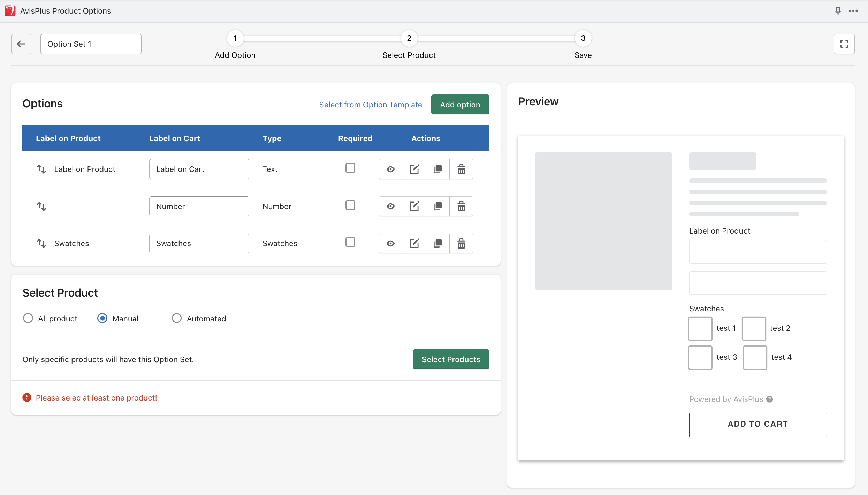
Task: Click the Required column header
Action: (355, 138)
